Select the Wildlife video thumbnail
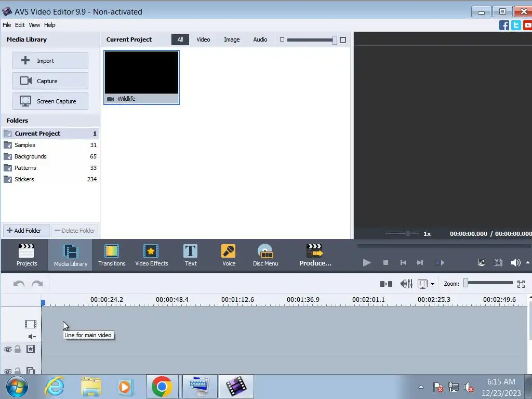This screenshot has height=399, width=532. [141, 77]
